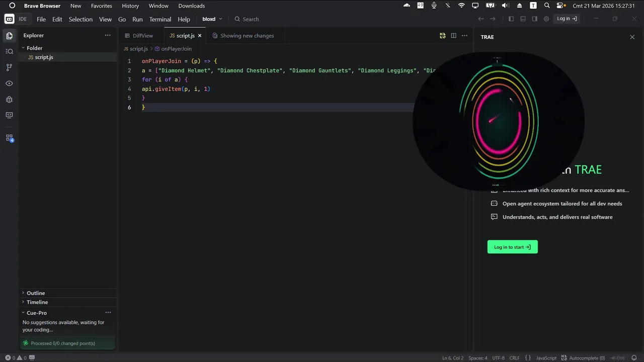The width and height of the screenshot is (644, 362).
Task: Open Extensions view with badge 4
Action: tap(9, 138)
